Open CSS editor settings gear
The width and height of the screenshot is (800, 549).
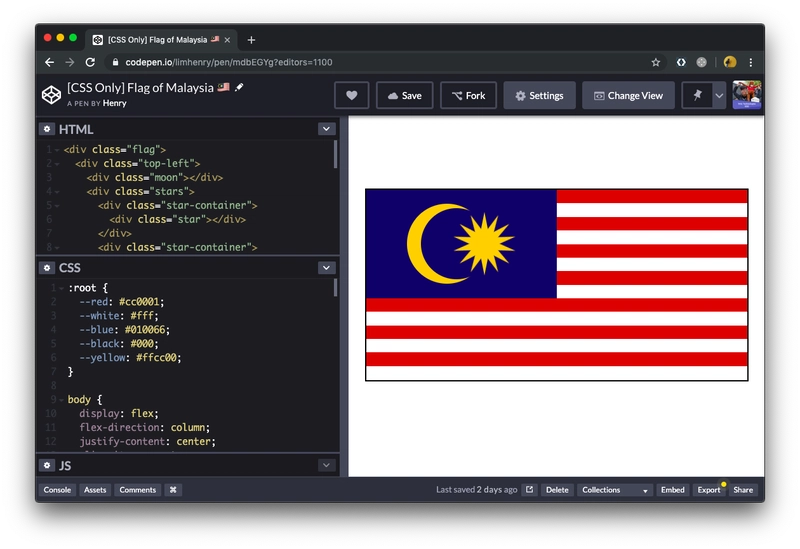pyautogui.click(x=47, y=268)
